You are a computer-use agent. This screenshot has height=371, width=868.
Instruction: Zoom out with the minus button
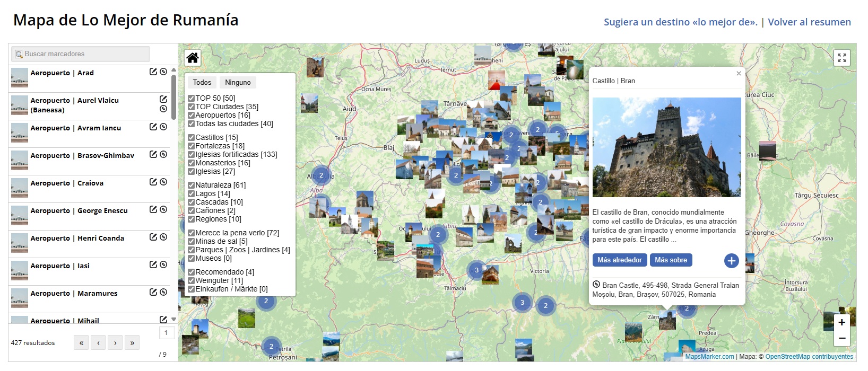841,338
